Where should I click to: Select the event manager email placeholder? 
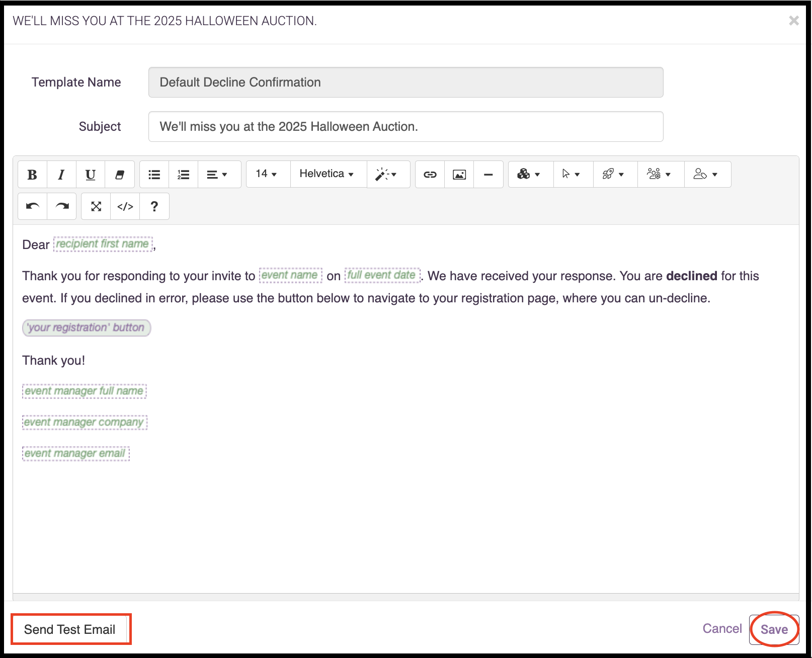(75, 453)
